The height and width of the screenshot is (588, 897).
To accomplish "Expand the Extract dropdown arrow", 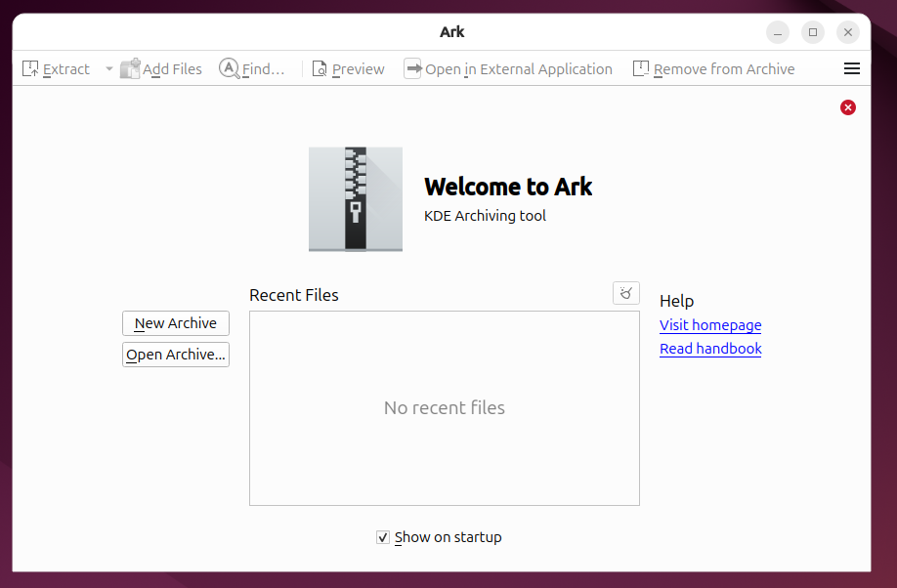I will pyautogui.click(x=109, y=69).
